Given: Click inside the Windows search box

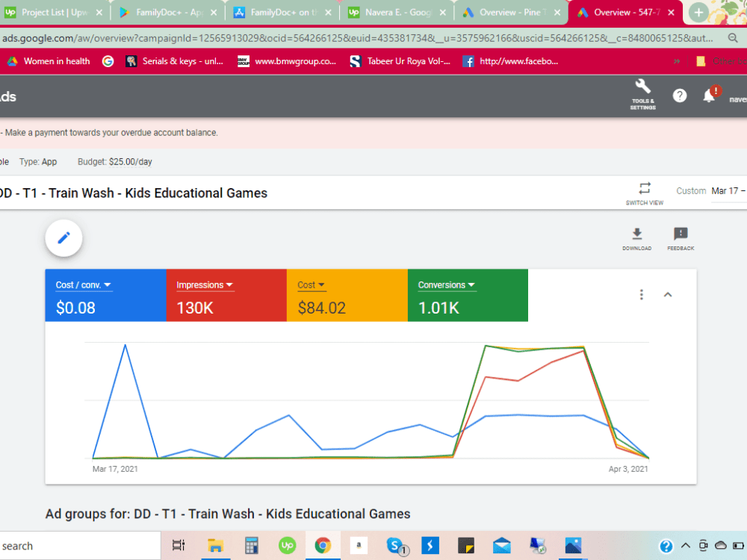Looking at the screenshot, I should click(75, 546).
